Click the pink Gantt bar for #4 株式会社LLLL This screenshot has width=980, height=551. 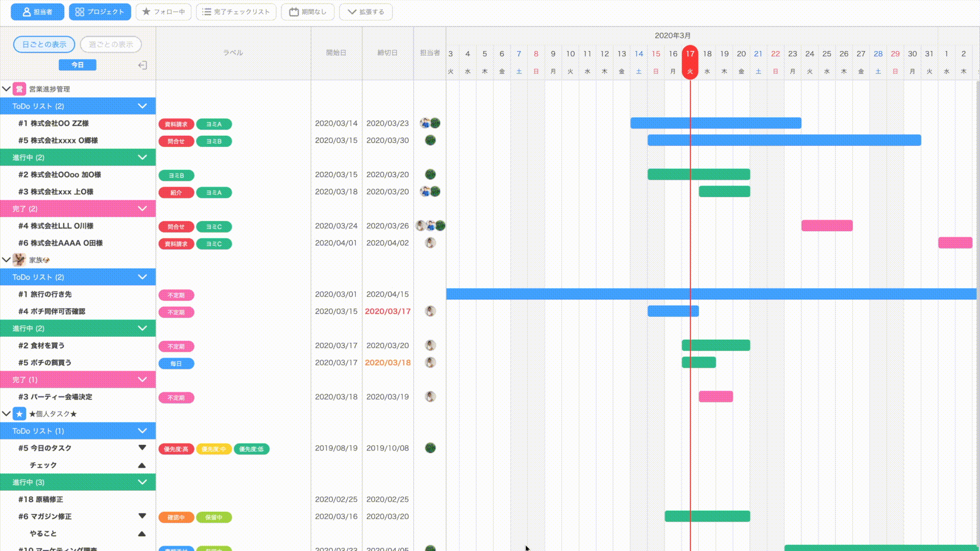pyautogui.click(x=826, y=226)
